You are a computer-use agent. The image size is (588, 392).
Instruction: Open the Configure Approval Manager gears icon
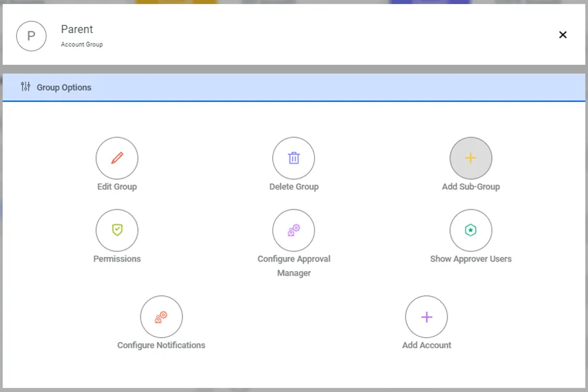(x=293, y=230)
